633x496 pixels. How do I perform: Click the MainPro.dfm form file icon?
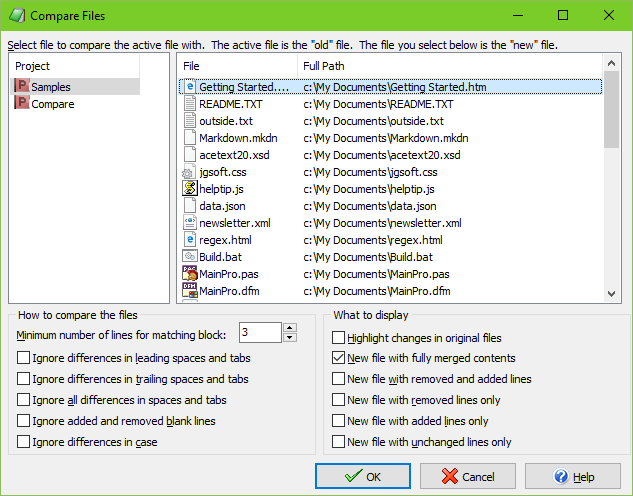190,290
